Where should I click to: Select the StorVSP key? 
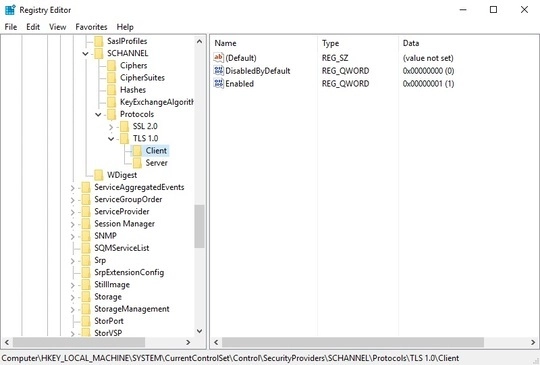point(108,333)
